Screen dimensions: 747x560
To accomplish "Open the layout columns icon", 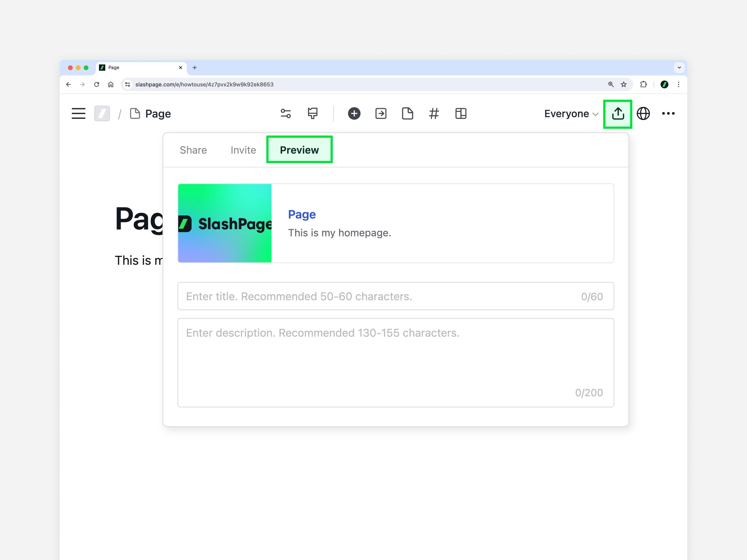I will [x=461, y=113].
